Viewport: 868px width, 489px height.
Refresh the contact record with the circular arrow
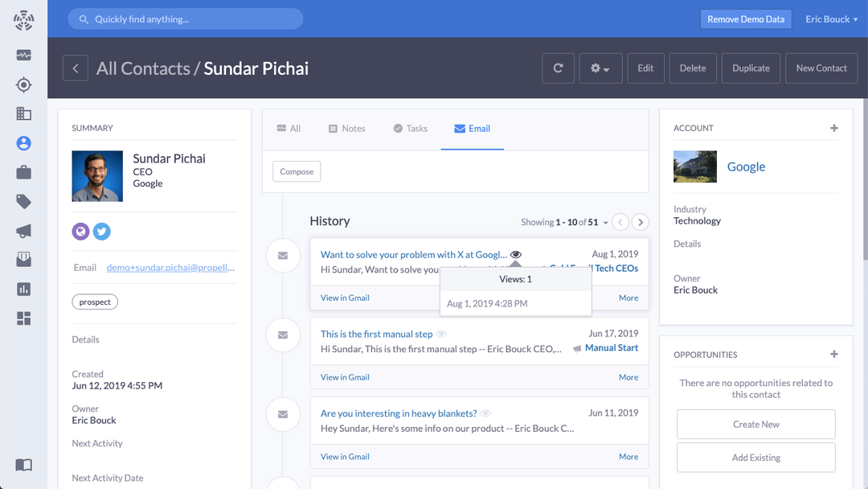558,68
